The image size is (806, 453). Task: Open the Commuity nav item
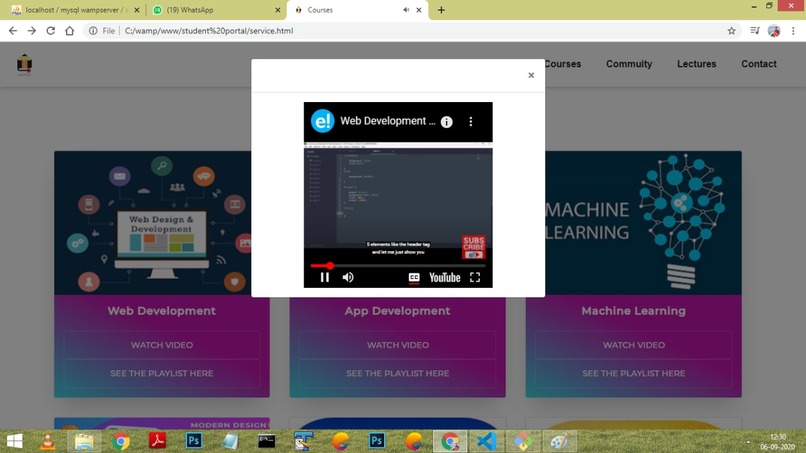click(x=629, y=64)
